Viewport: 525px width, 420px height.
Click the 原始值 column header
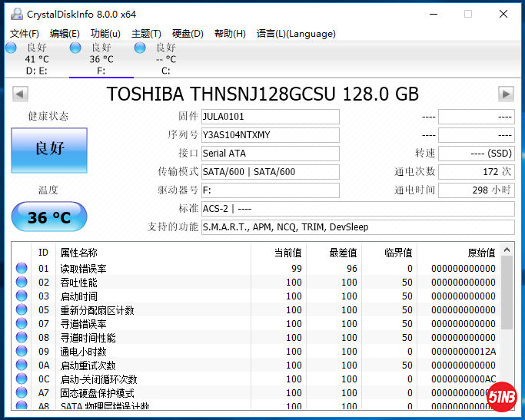point(458,253)
